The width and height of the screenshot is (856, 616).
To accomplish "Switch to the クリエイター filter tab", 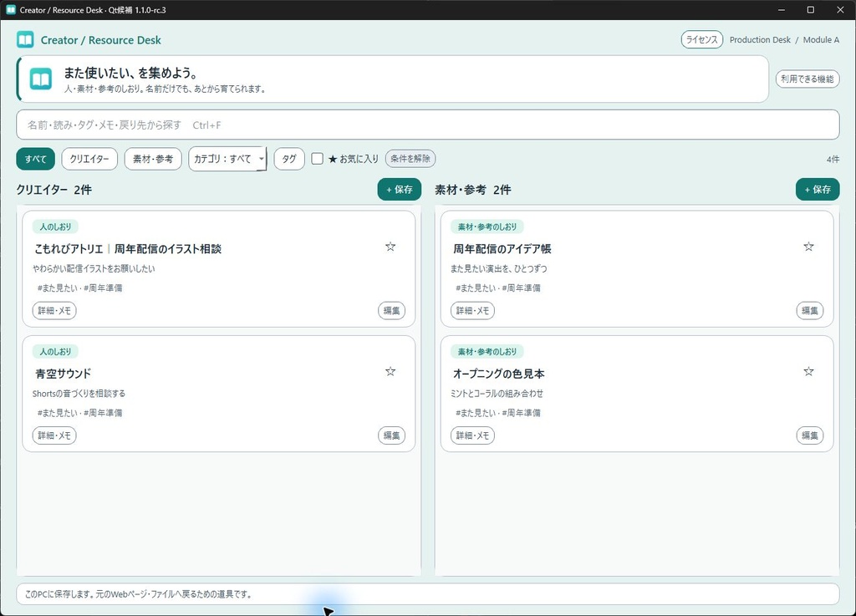I will (89, 159).
